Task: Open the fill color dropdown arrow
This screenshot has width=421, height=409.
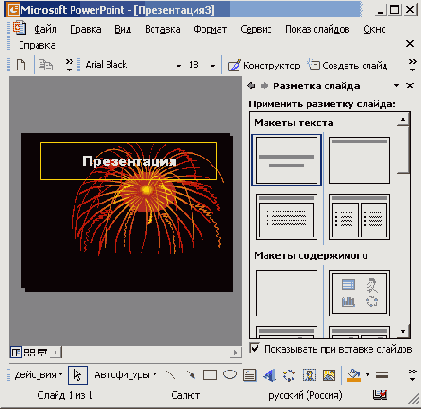Action: [x=367, y=375]
